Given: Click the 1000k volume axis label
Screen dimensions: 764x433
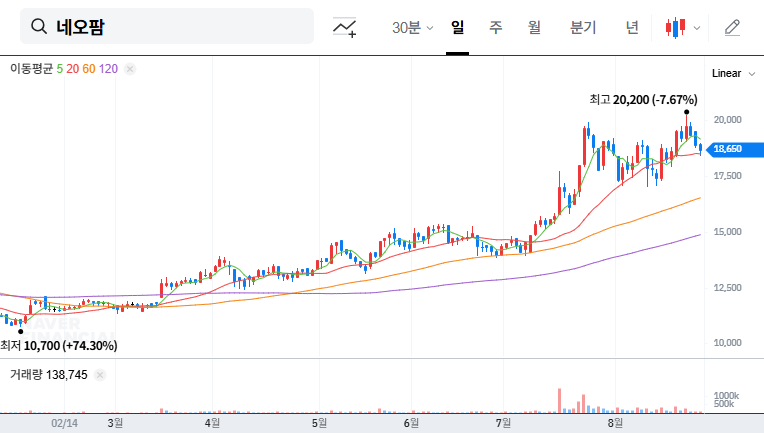Looking at the screenshot, I should (x=726, y=395).
